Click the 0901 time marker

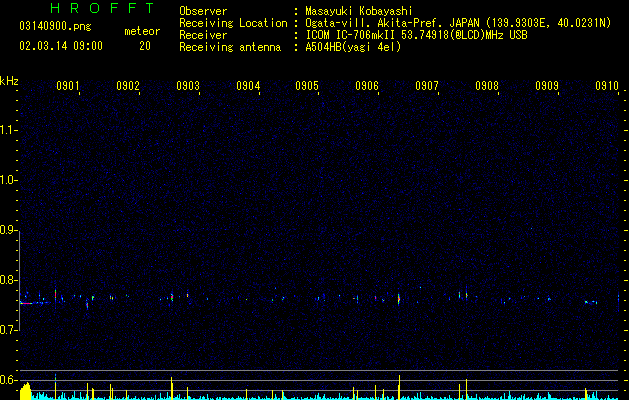(x=68, y=86)
